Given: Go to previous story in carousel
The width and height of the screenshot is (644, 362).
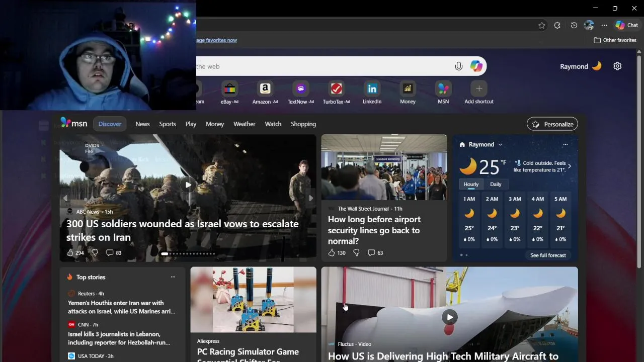Looking at the screenshot, I should (x=65, y=198).
